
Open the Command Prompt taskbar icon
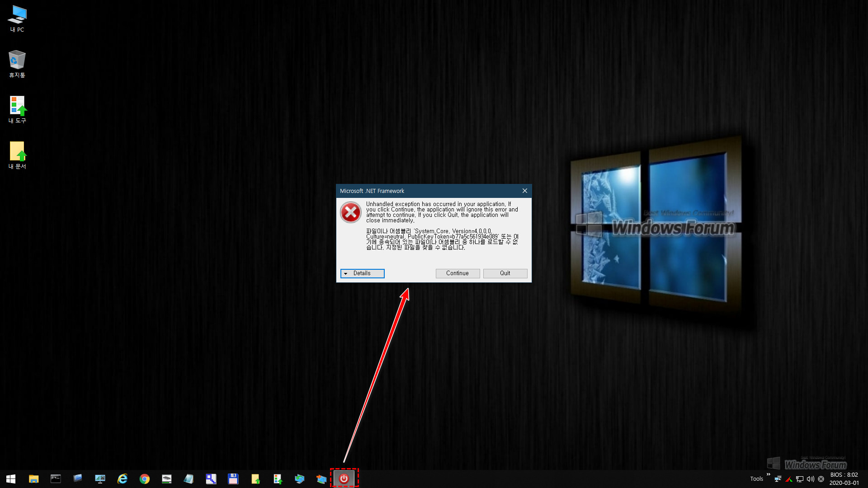click(56, 479)
